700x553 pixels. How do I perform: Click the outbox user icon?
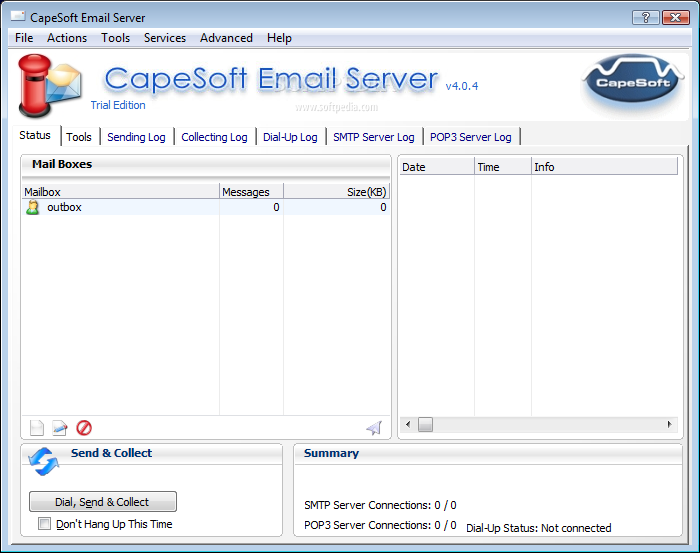33,207
